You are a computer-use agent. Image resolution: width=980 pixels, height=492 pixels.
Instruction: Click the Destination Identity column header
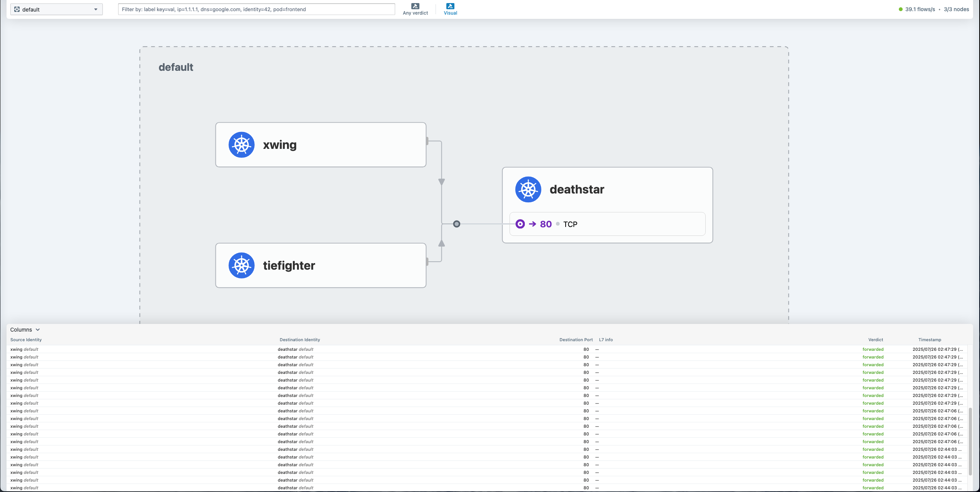299,340
